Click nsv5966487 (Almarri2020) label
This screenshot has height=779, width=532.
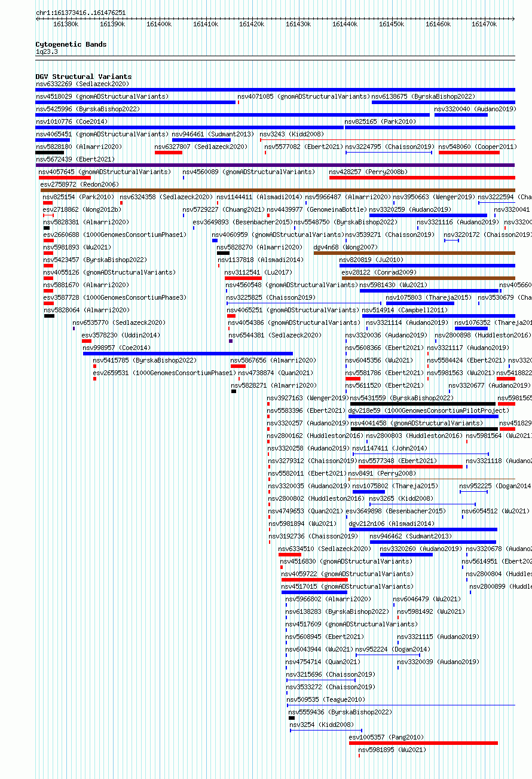tap(348, 197)
